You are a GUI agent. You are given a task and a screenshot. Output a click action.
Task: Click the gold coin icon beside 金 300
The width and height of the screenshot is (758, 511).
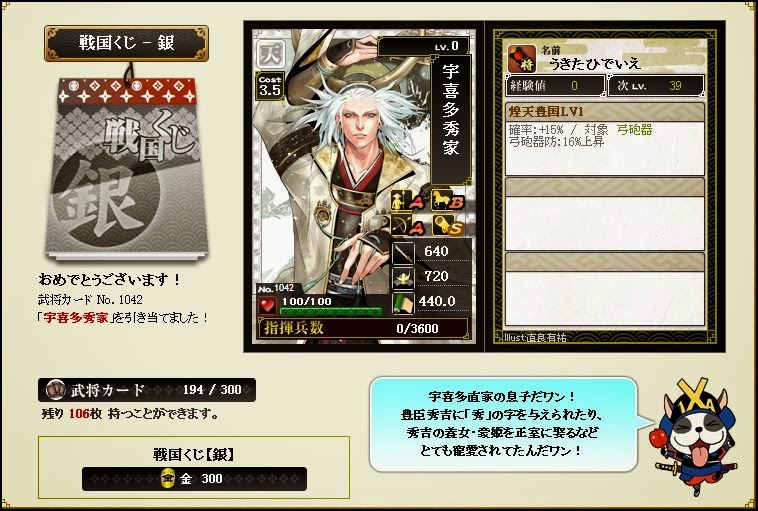point(167,479)
